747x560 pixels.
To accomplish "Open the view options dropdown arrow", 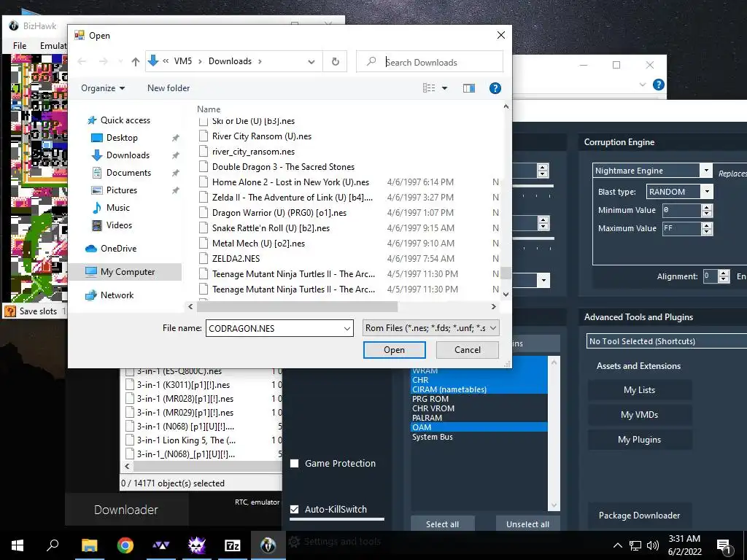I will pyautogui.click(x=444, y=88).
